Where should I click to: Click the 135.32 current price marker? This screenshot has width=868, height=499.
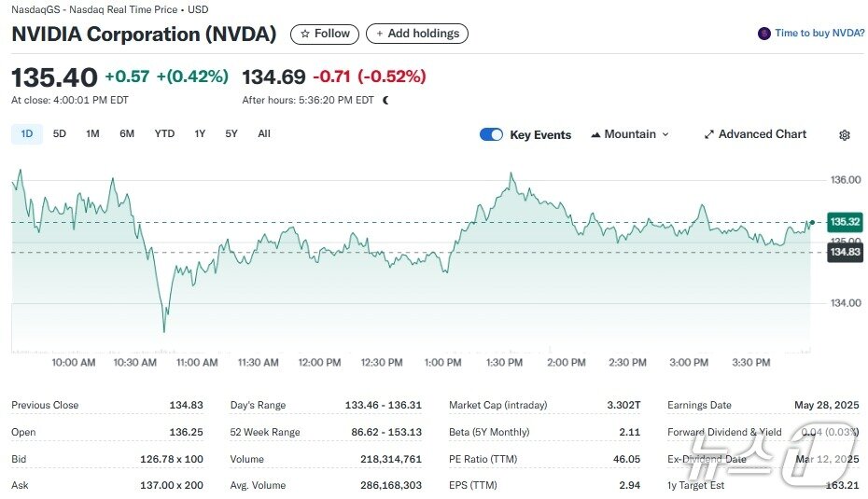pos(845,222)
